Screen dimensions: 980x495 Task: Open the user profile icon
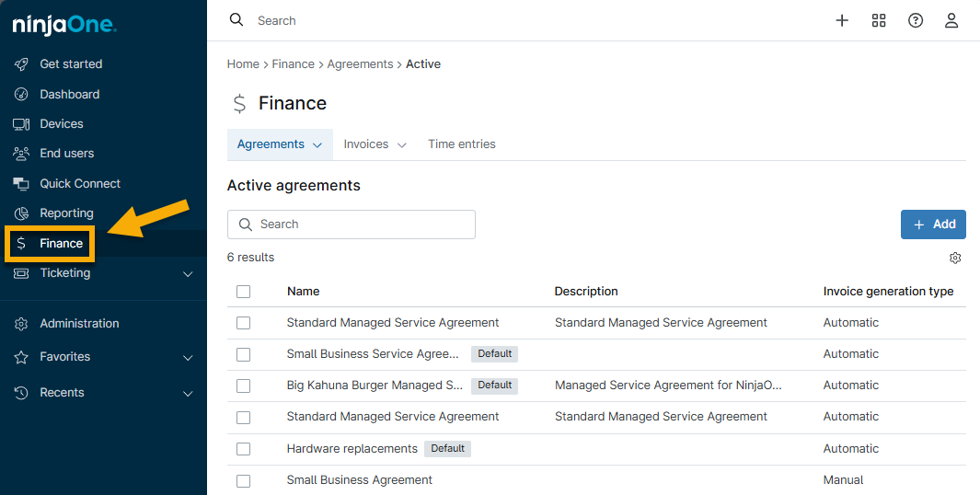coord(951,20)
